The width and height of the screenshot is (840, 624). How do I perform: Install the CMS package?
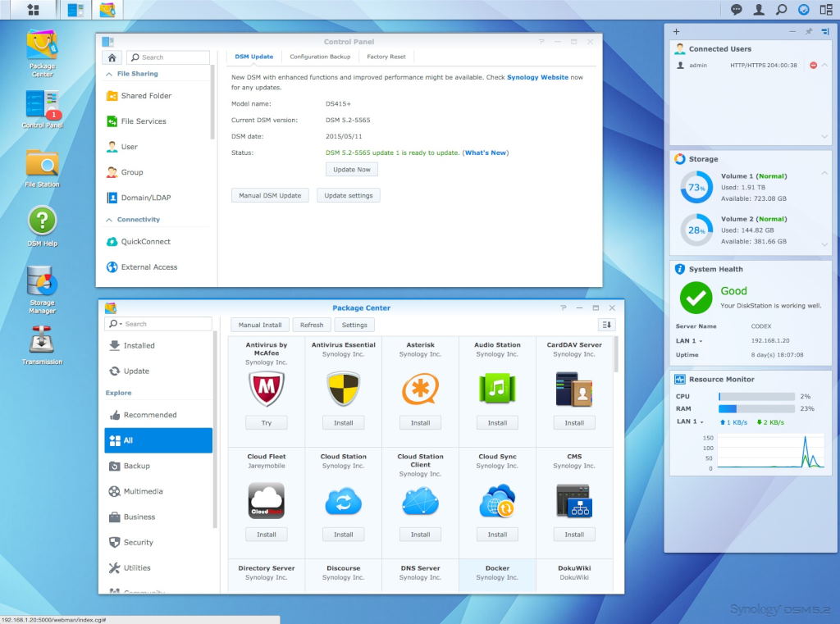click(573, 535)
